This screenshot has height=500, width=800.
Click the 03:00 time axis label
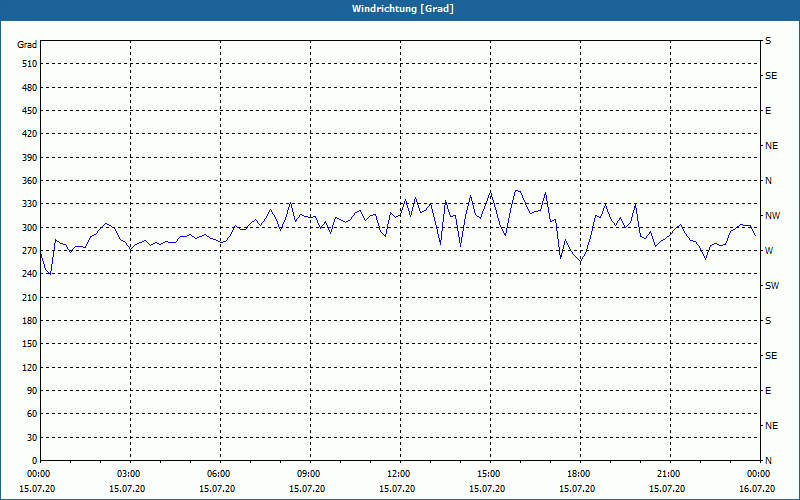[131, 474]
